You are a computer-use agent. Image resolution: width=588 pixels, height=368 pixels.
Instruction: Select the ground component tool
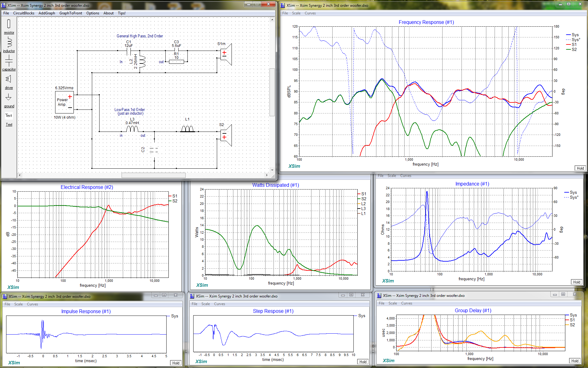(x=9, y=101)
